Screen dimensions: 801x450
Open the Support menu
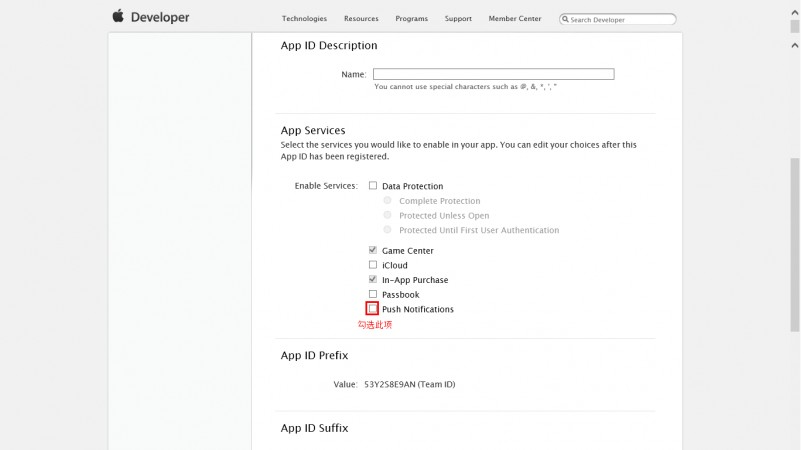pyautogui.click(x=458, y=18)
